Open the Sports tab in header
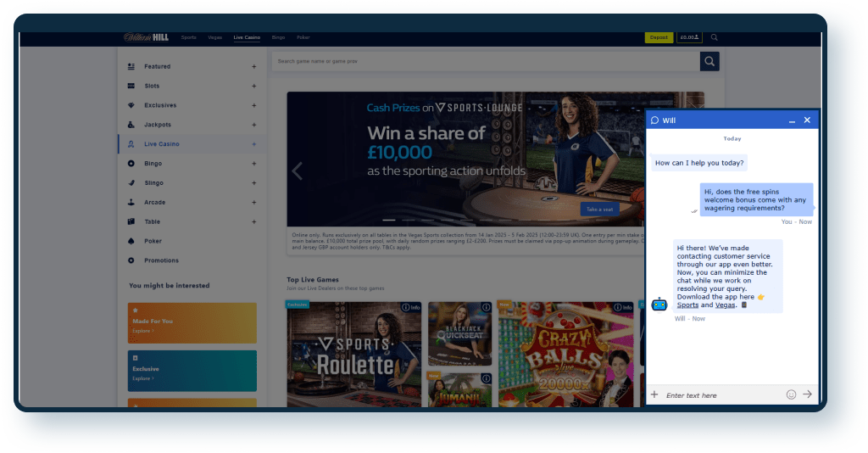The height and width of the screenshot is (453, 868). [189, 37]
